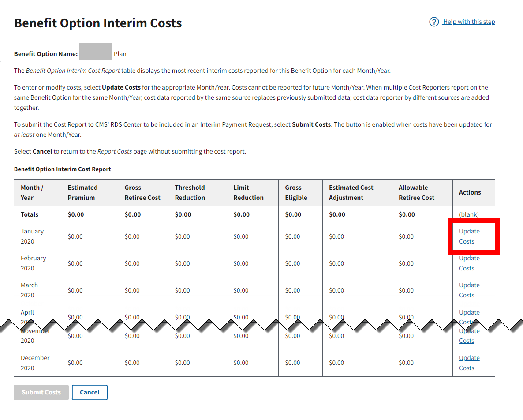Select the Allowable Retiree Cost header
The image size is (523, 420).
coord(416,192)
